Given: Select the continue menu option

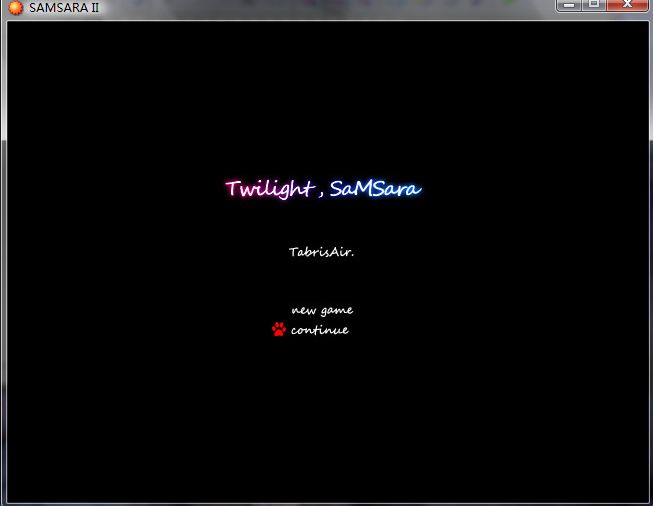Looking at the screenshot, I should tap(319, 330).
